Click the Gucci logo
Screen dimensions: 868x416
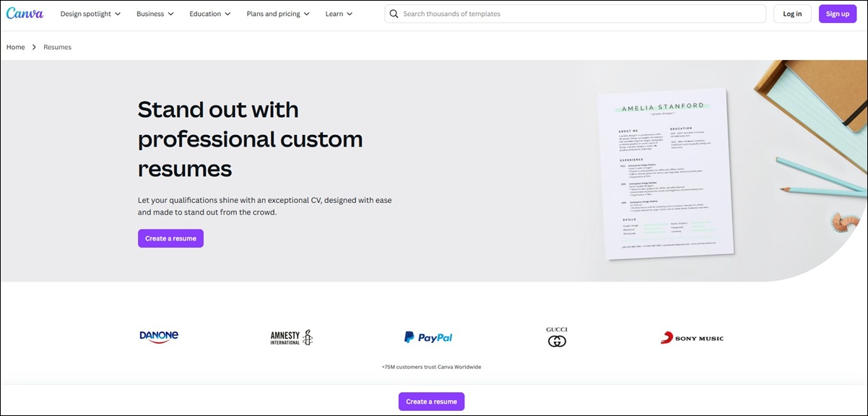point(557,337)
